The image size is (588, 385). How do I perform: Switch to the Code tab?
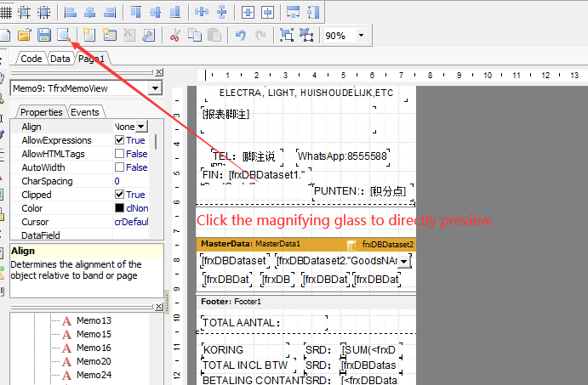[x=31, y=59]
